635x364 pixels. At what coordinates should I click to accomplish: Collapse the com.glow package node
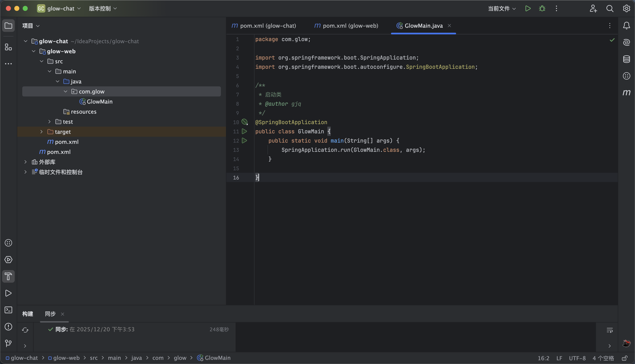[x=66, y=91]
